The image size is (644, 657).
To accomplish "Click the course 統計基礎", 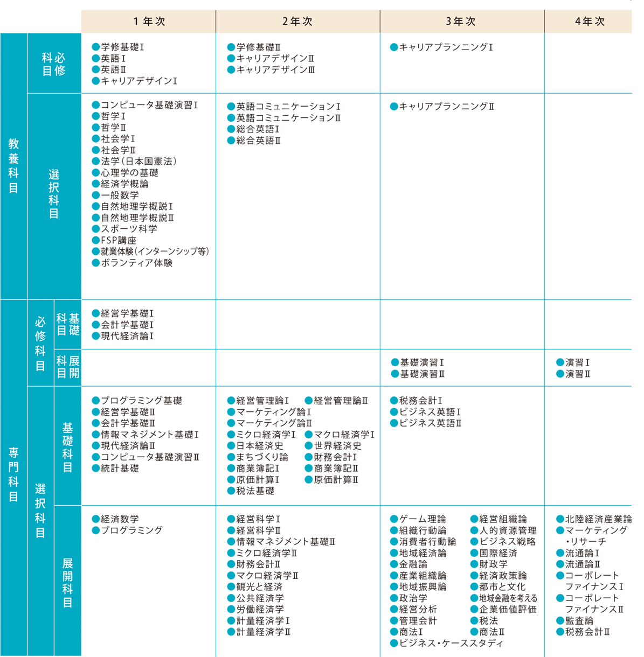I will point(115,469).
